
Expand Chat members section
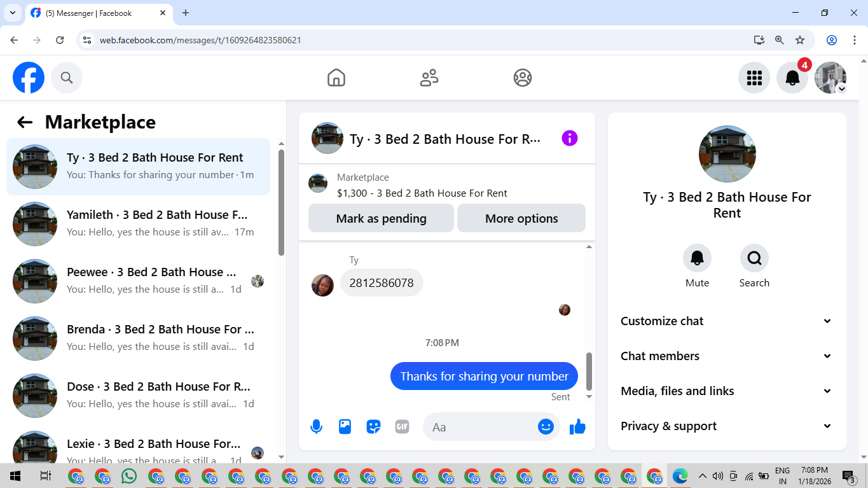tap(727, 356)
